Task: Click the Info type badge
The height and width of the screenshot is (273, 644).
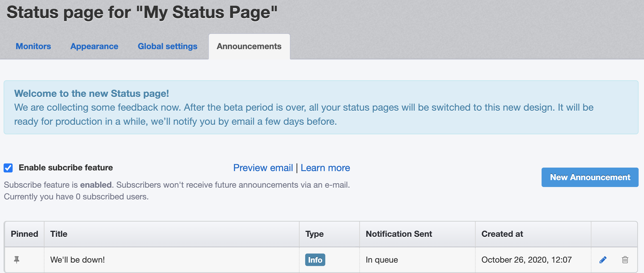Action: tap(315, 260)
